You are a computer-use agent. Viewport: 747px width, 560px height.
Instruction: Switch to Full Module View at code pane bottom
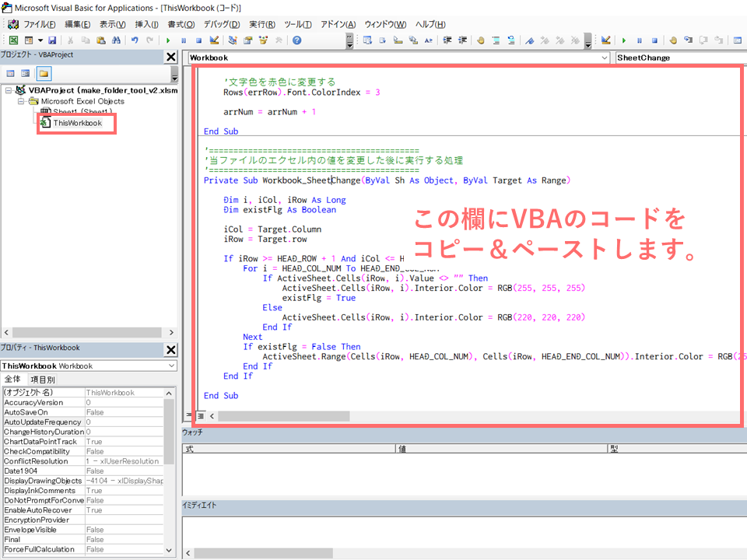tap(201, 415)
